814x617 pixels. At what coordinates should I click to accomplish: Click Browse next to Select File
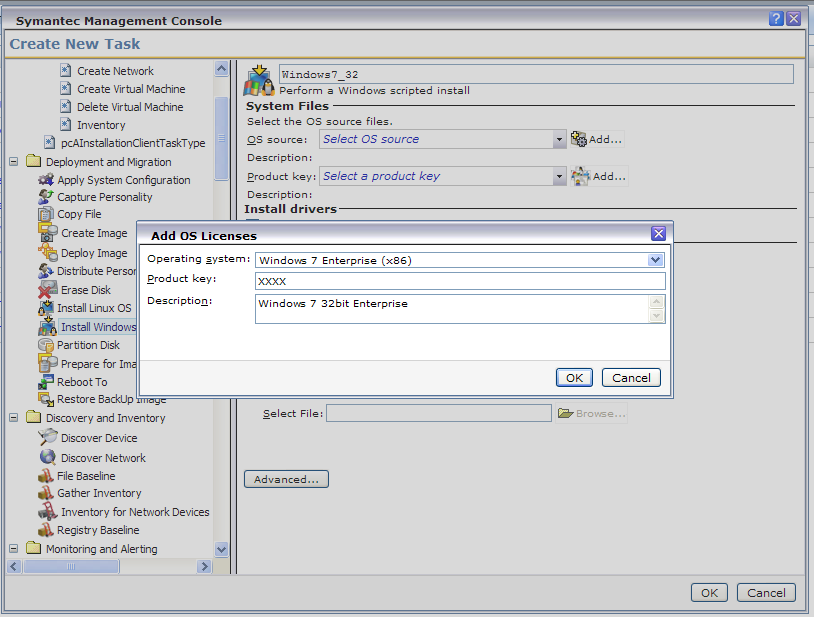591,414
